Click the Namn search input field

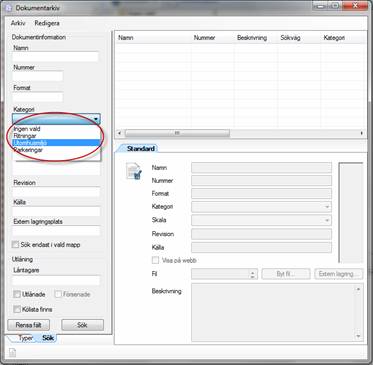(x=56, y=57)
